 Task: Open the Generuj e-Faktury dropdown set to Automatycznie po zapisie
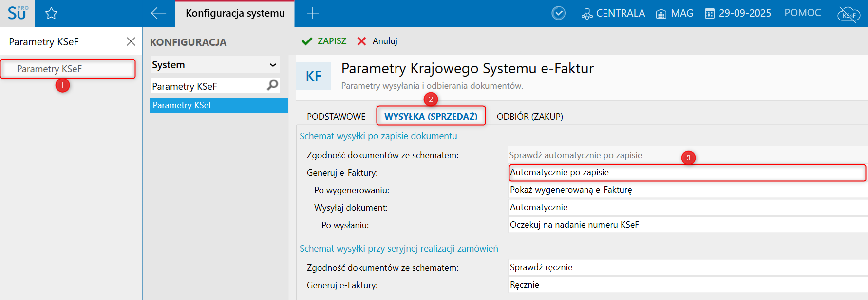click(687, 173)
